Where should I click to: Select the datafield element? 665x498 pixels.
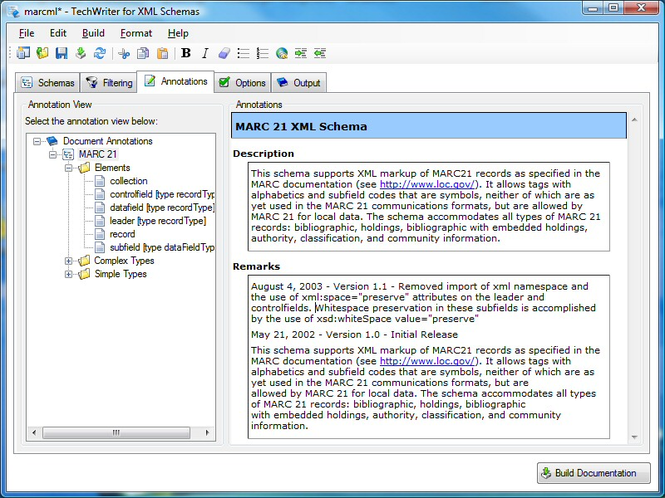pyautogui.click(x=162, y=208)
